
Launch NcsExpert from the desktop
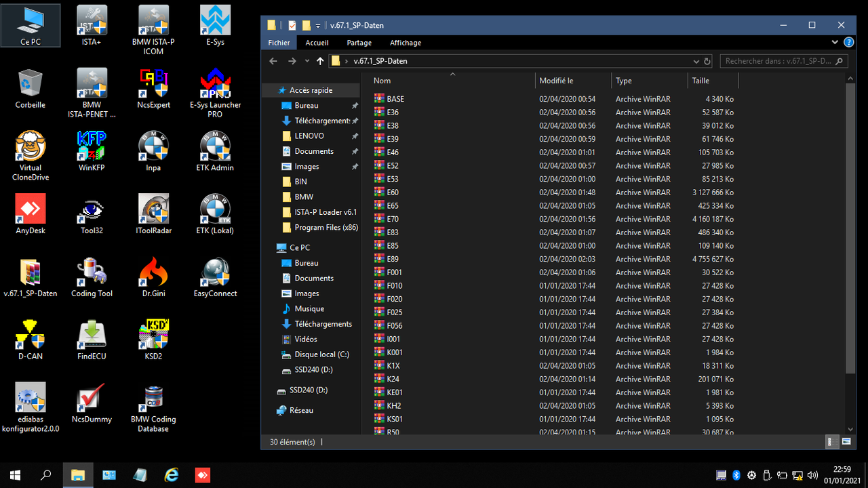(x=153, y=89)
